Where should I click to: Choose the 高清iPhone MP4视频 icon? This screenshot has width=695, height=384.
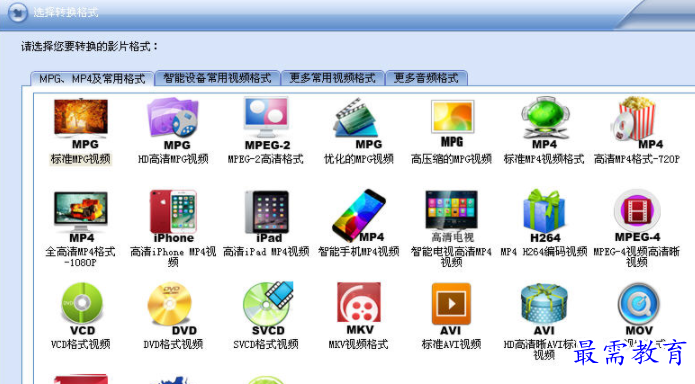pos(173,217)
